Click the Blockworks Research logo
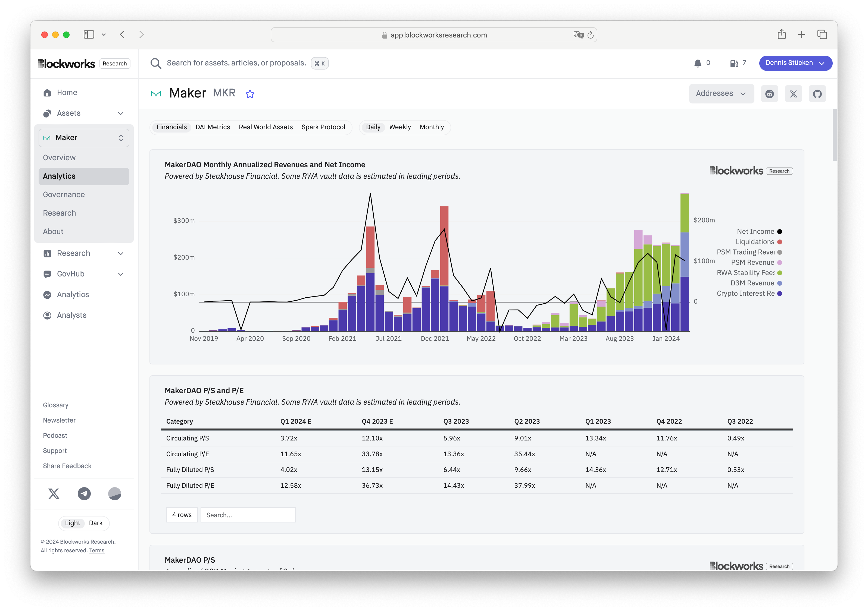The width and height of the screenshot is (868, 611). [84, 64]
